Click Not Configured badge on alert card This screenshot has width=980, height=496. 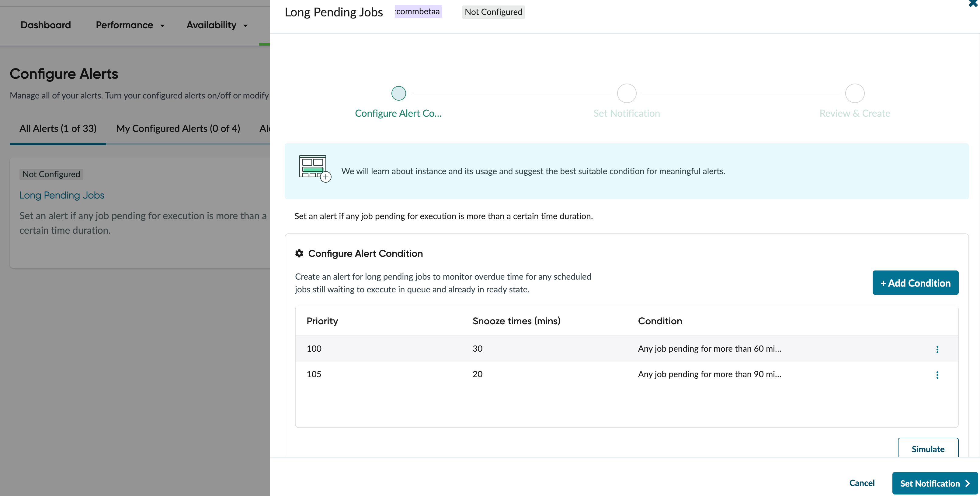click(x=51, y=174)
